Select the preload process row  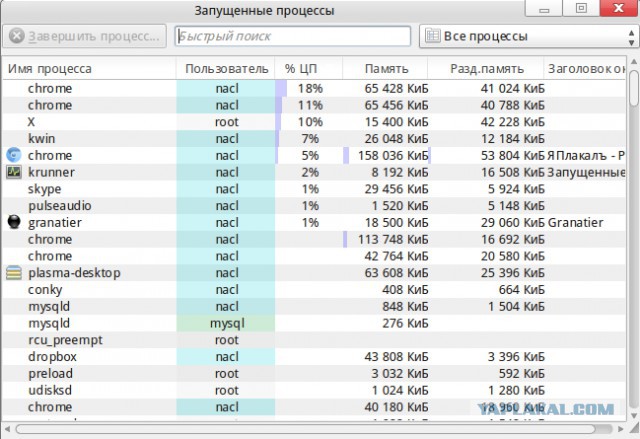coord(313,373)
